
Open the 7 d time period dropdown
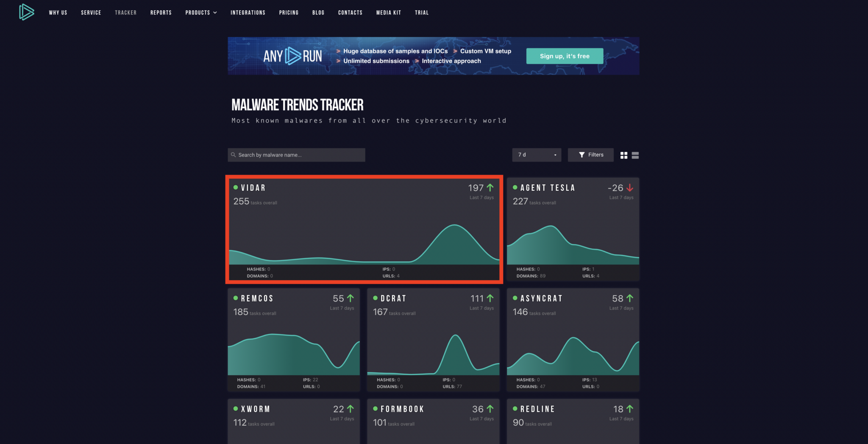[x=536, y=155]
